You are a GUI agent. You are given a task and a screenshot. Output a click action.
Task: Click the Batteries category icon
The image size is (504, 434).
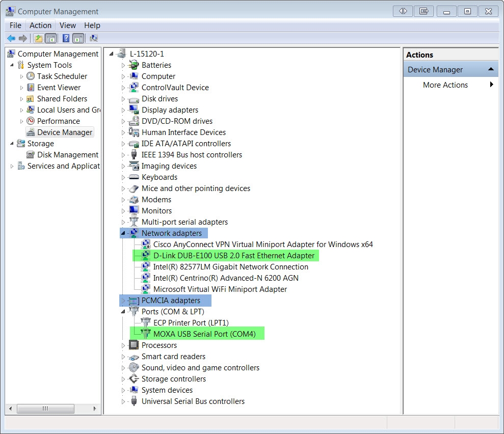(134, 65)
